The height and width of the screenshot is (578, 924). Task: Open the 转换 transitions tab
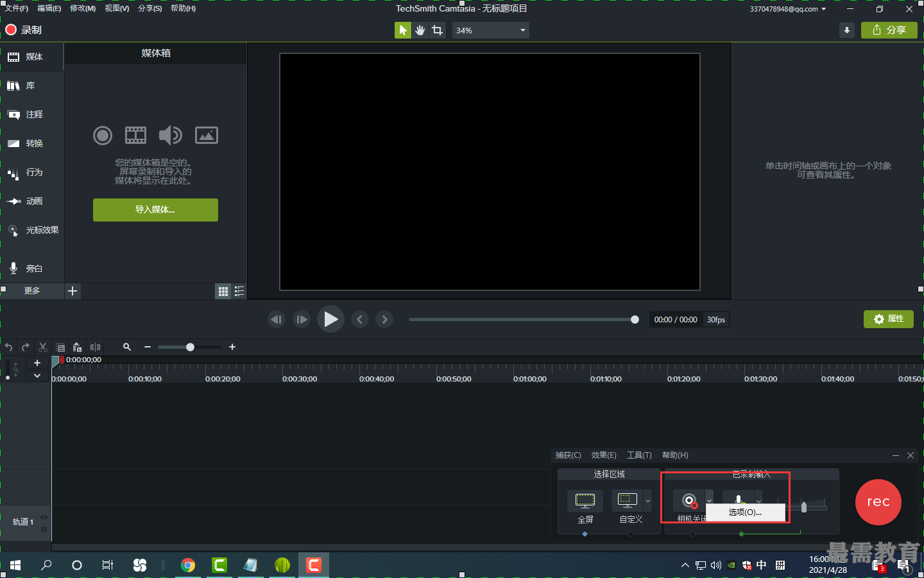32,143
